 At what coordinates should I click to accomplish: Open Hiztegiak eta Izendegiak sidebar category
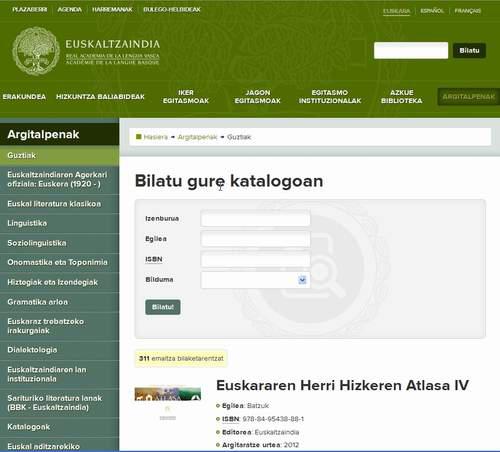59,282
